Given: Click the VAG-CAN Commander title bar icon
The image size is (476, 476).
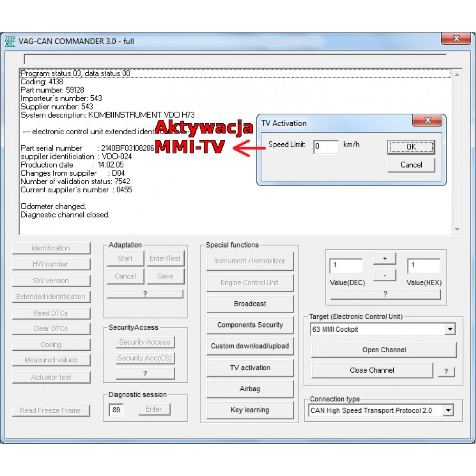Looking at the screenshot, I should pos(10,41).
